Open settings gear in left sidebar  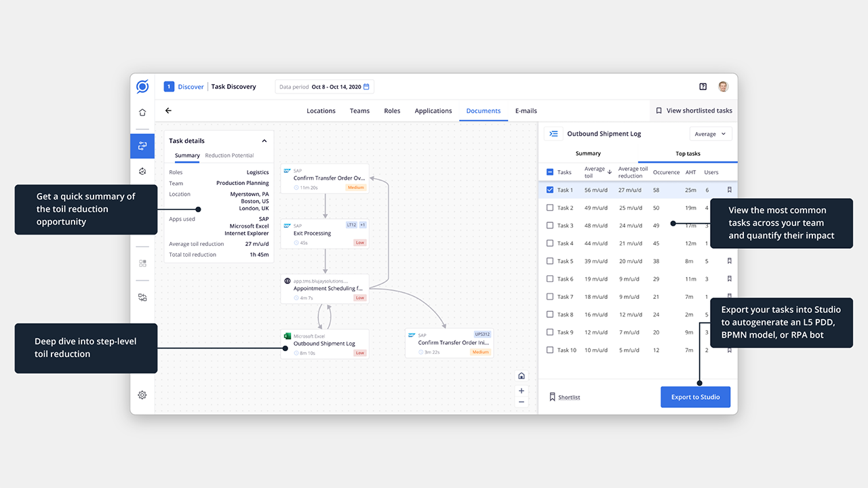(142, 395)
